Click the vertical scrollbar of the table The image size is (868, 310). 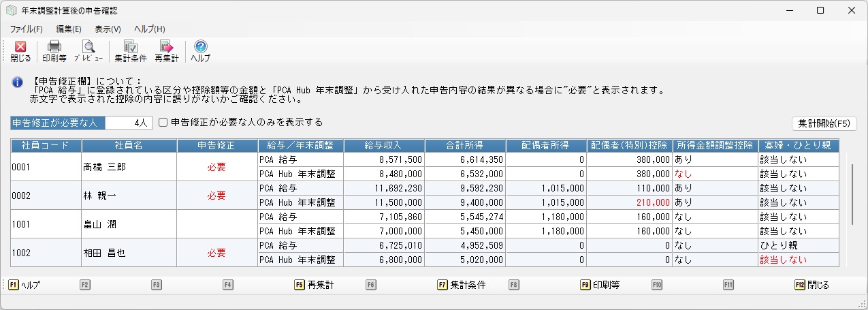click(x=852, y=194)
